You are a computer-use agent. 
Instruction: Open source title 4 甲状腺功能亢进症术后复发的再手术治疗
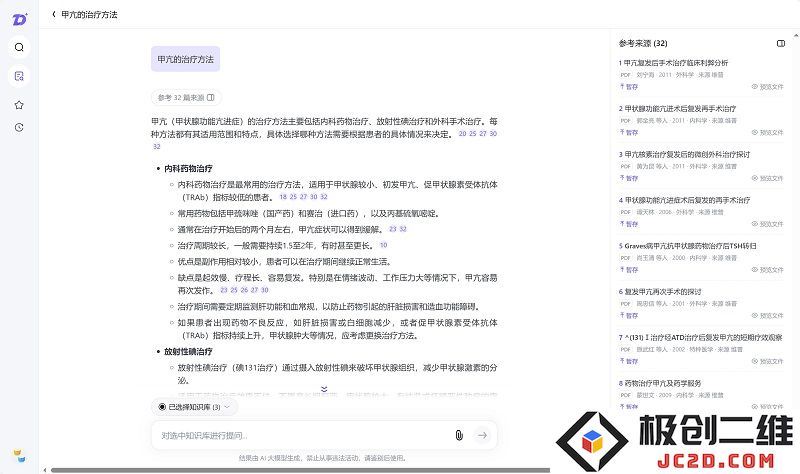pyautogui.click(x=684, y=200)
